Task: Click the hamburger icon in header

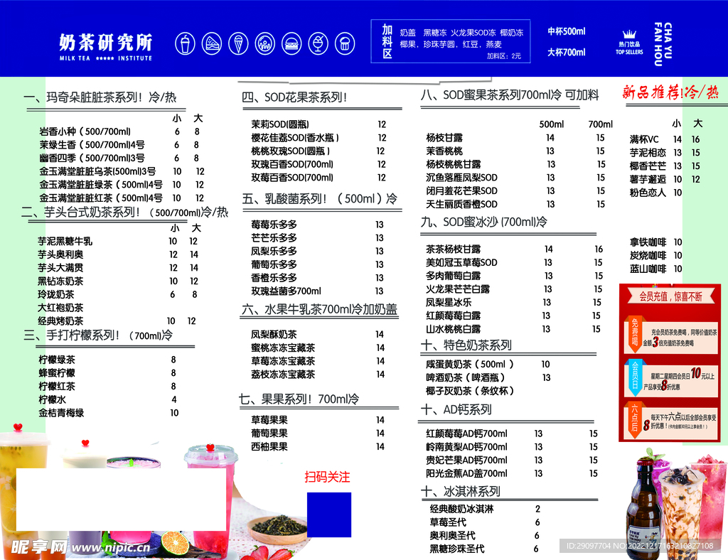Action: click(291, 44)
